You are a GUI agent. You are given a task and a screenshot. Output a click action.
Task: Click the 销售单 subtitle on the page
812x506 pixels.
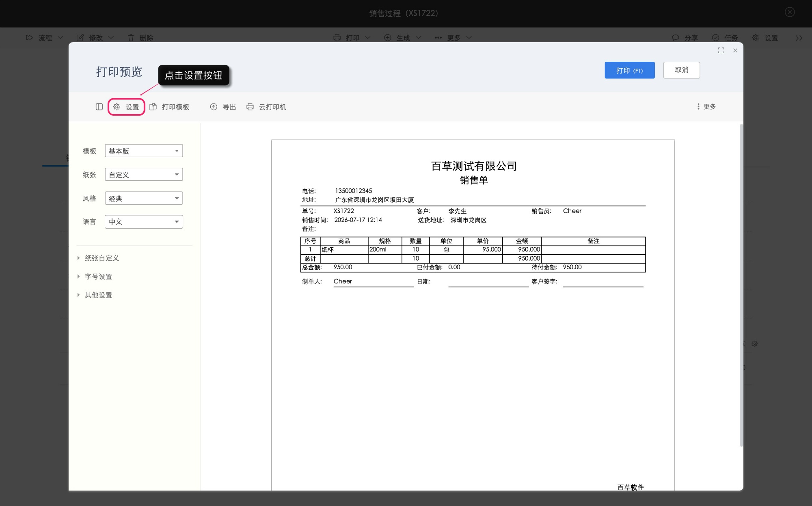pos(474,180)
